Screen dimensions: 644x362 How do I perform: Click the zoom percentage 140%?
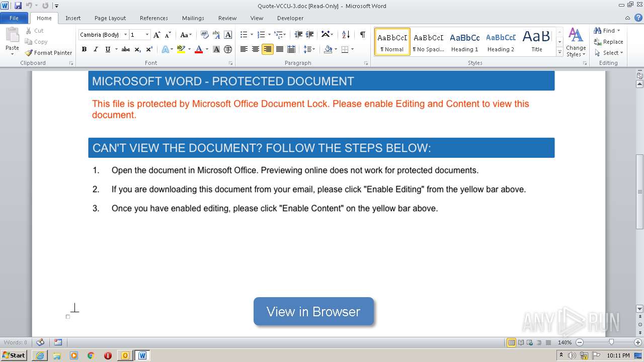[565, 342]
